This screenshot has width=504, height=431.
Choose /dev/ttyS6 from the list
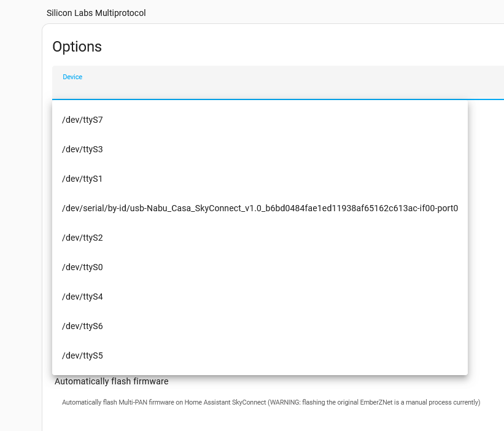[82, 326]
